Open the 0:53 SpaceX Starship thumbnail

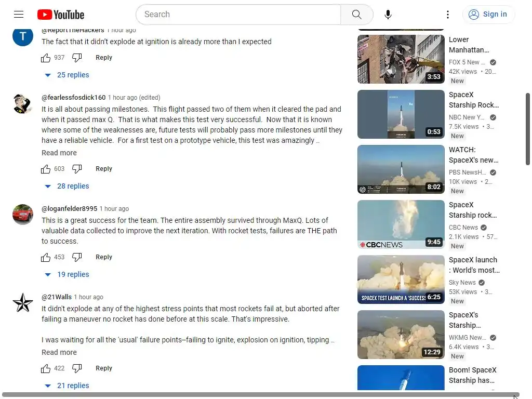[x=401, y=114]
